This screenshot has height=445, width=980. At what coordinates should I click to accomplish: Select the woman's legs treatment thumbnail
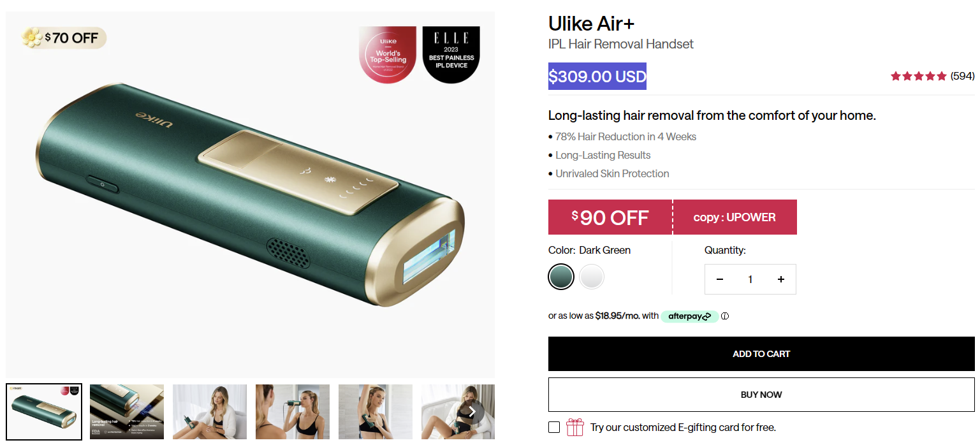point(210,412)
